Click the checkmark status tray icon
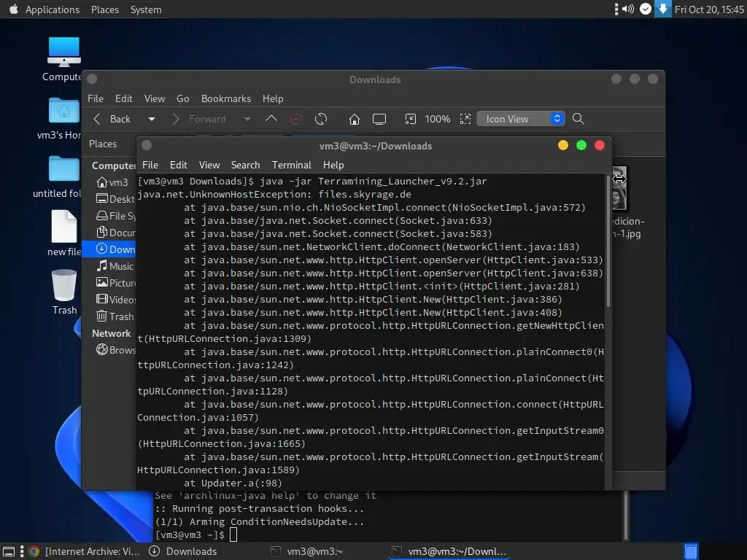This screenshot has width=747, height=560. point(646,9)
